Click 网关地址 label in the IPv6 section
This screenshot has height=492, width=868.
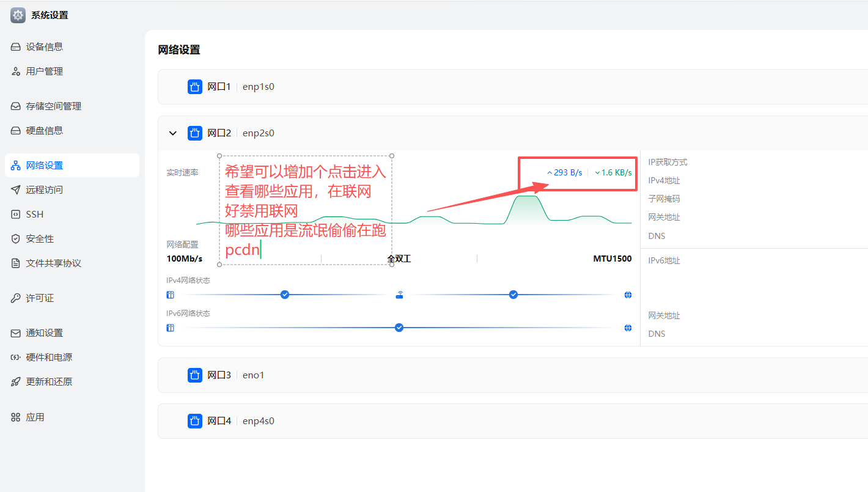[x=664, y=315]
